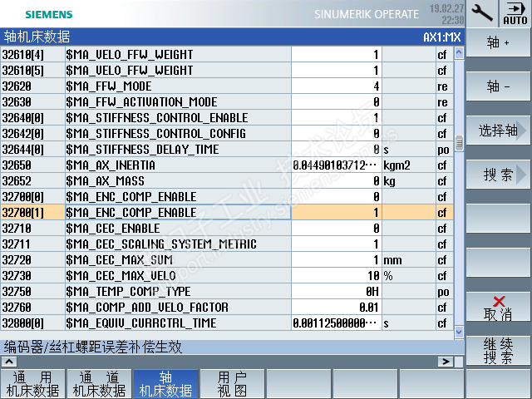Viewport: 532px width, 399px height.
Task: Switch to 通道机床数据 tab
Action: (x=99, y=384)
